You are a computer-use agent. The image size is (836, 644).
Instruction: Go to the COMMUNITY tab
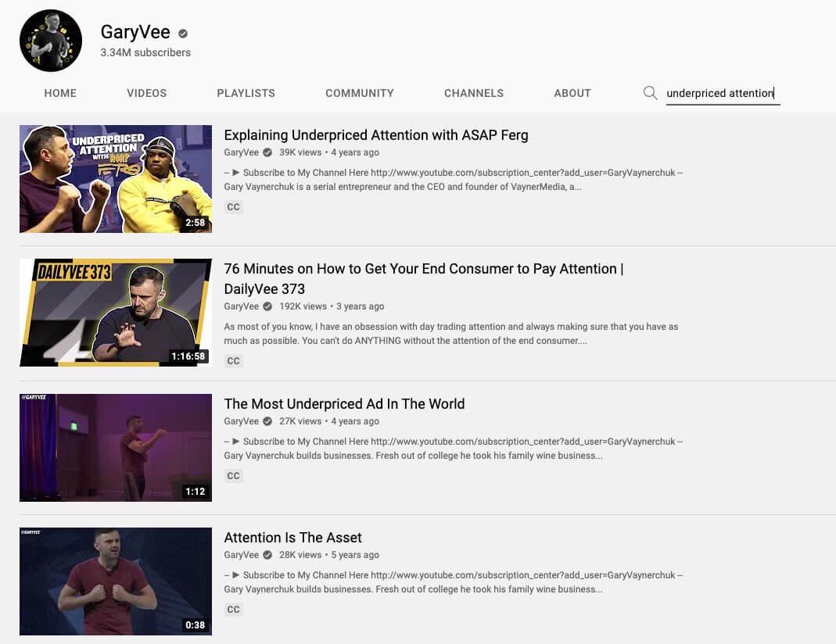coord(360,93)
